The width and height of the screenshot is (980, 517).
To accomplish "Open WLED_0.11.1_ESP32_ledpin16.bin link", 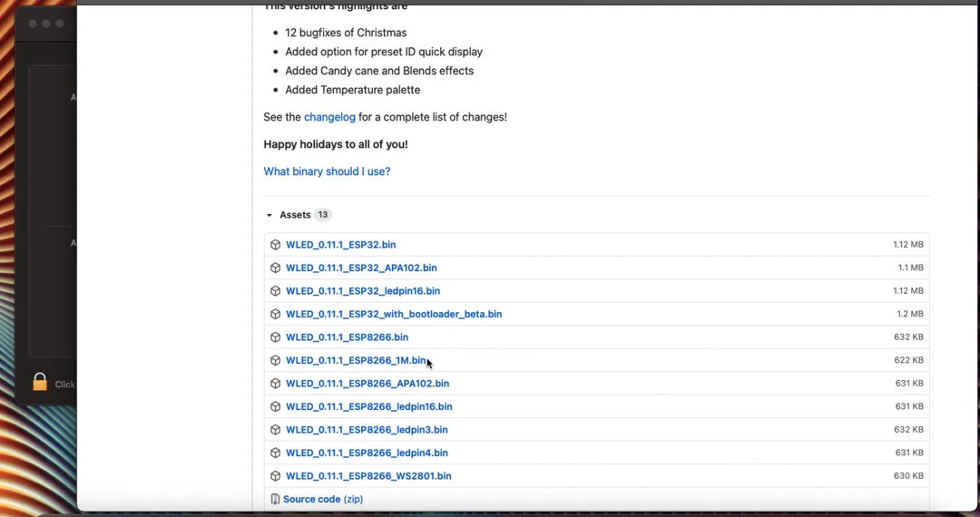I will click(362, 291).
